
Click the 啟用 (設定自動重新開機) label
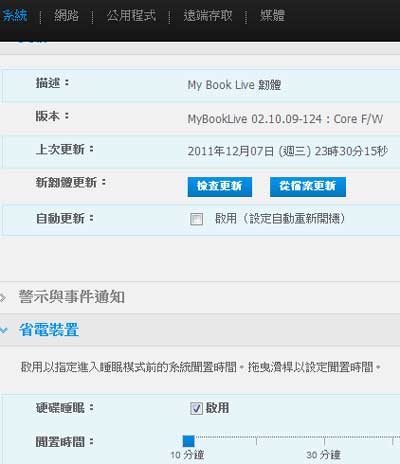[280, 219]
